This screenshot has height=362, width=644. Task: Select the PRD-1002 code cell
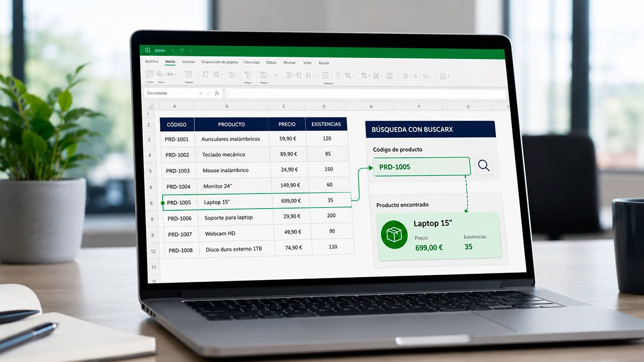[177, 155]
